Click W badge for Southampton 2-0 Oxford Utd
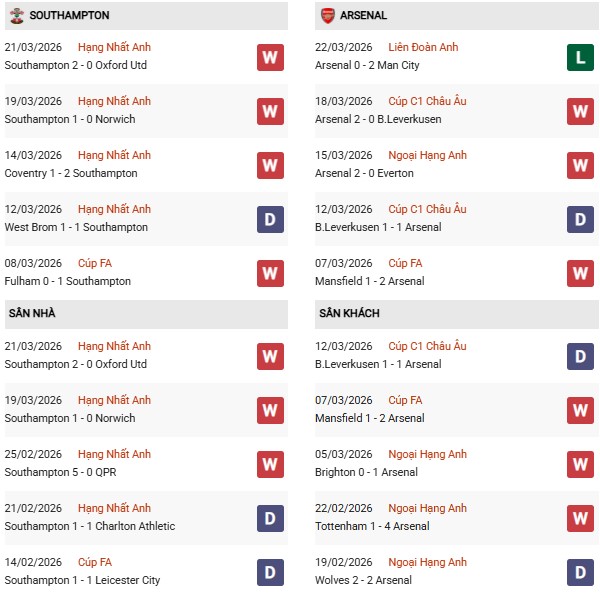 [x=270, y=57]
